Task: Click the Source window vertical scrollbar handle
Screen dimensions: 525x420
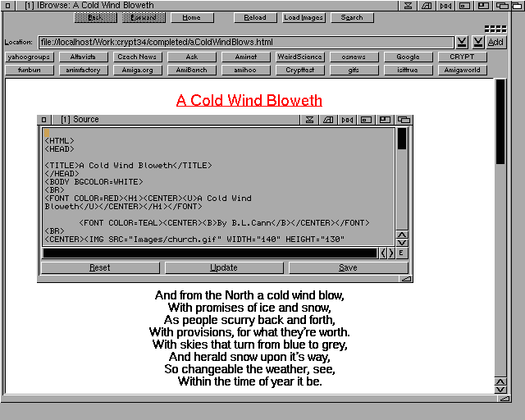Action: click(402, 139)
